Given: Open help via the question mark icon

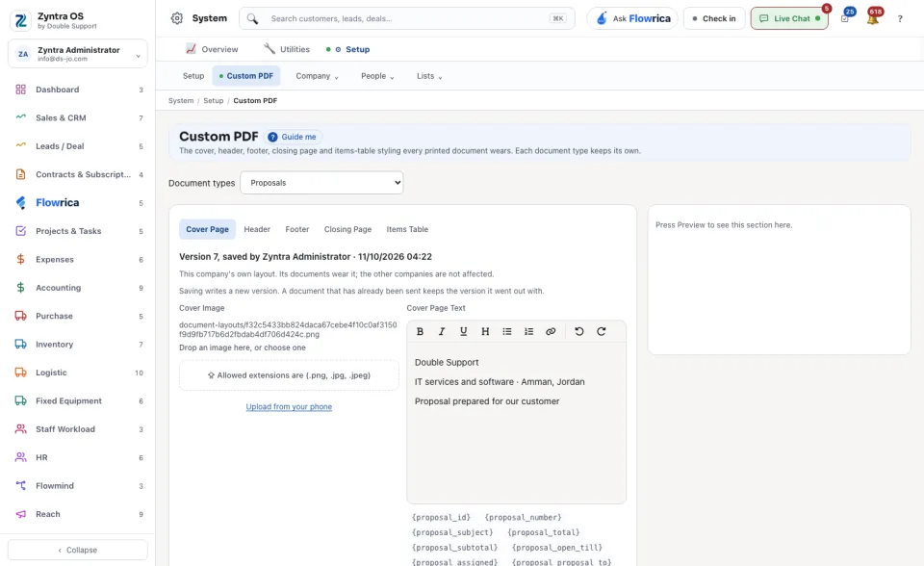Looking at the screenshot, I should pos(900,19).
